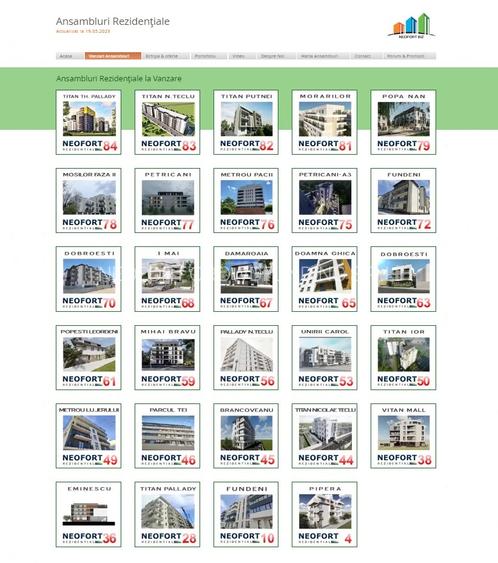Open the Acasa menu tab

coord(70,56)
